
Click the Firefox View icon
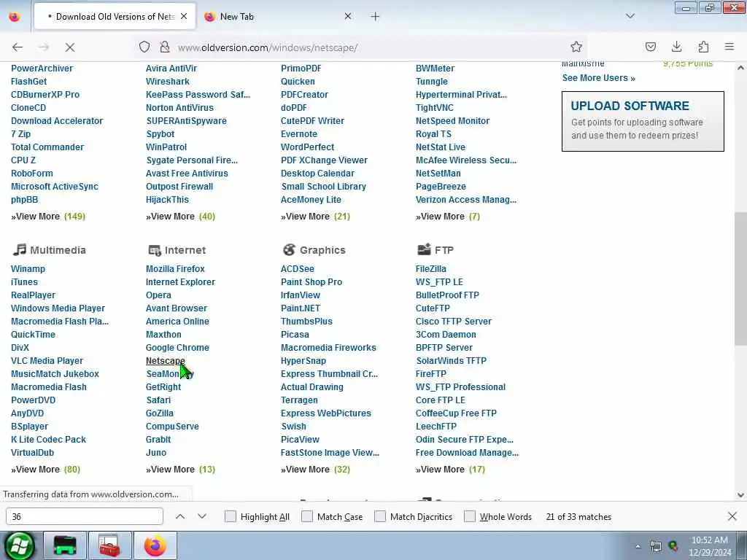point(15,17)
